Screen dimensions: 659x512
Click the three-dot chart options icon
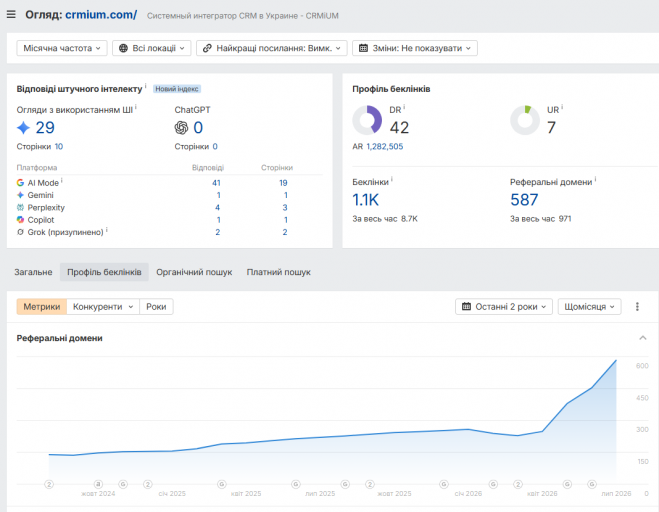pyautogui.click(x=637, y=306)
